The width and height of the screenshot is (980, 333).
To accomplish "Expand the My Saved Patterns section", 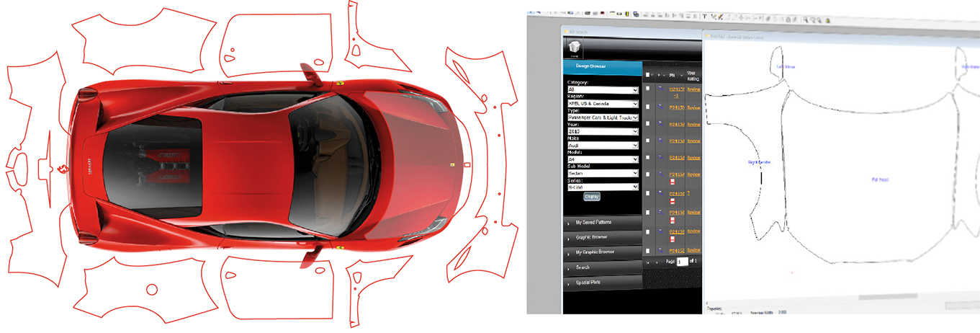I will point(601,223).
